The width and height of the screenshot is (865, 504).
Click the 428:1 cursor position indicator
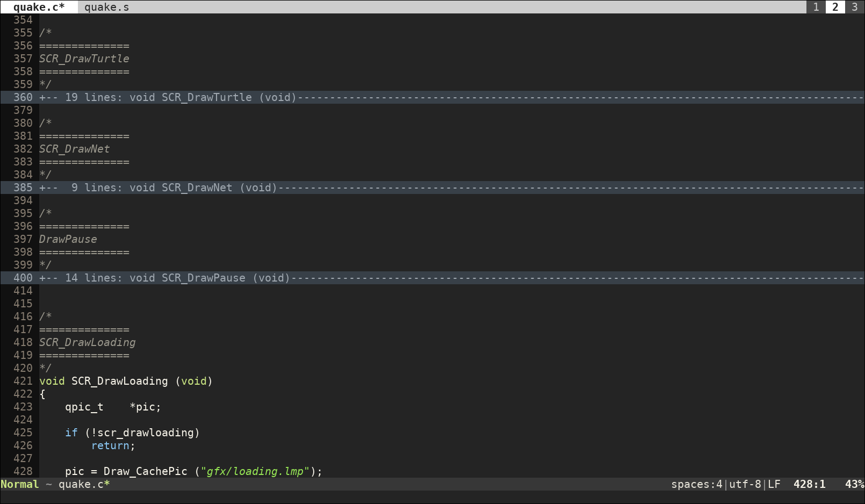click(810, 484)
